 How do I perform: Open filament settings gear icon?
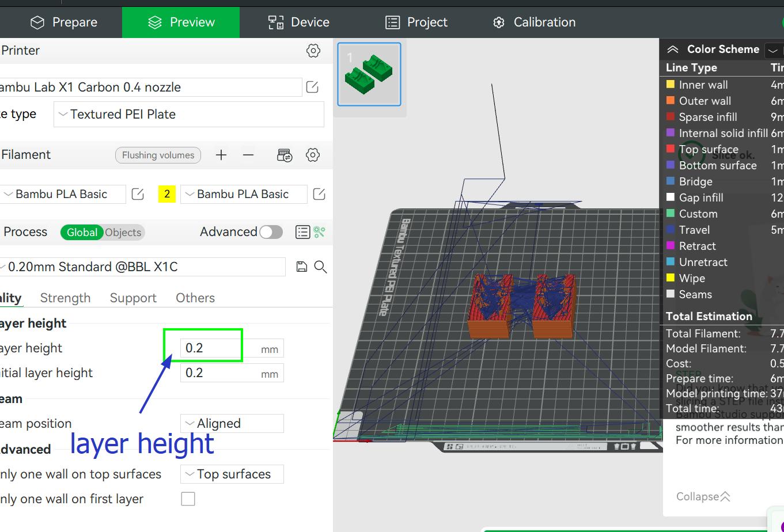pyautogui.click(x=313, y=155)
